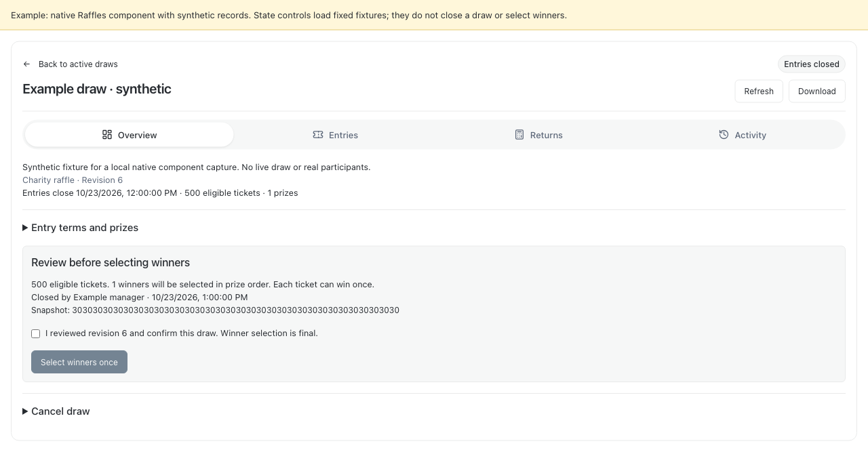
Task: Open the Entries tab
Action: point(335,135)
